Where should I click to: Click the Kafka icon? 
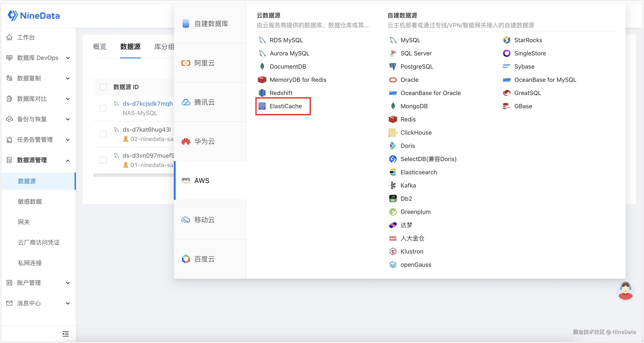tap(393, 185)
